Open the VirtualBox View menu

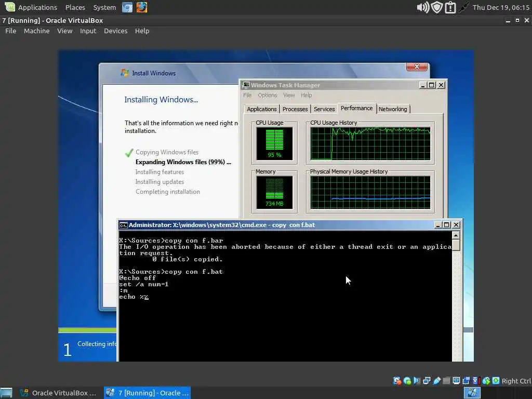(64, 31)
